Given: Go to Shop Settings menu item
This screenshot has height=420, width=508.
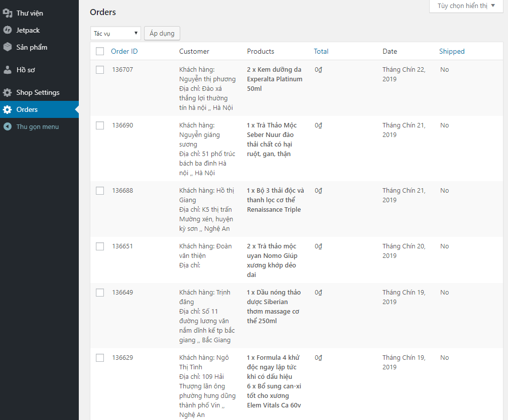Looking at the screenshot, I should (x=38, y=92).
